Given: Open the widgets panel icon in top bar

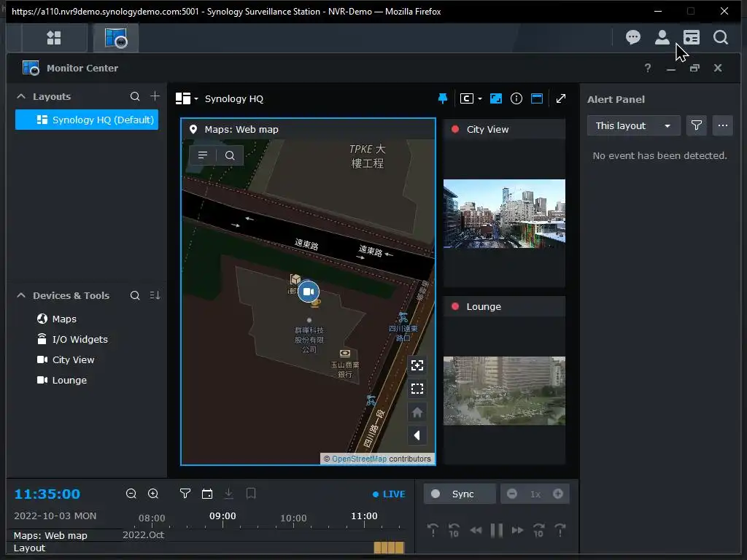Looking at the screenshot, I should [692, 37].
